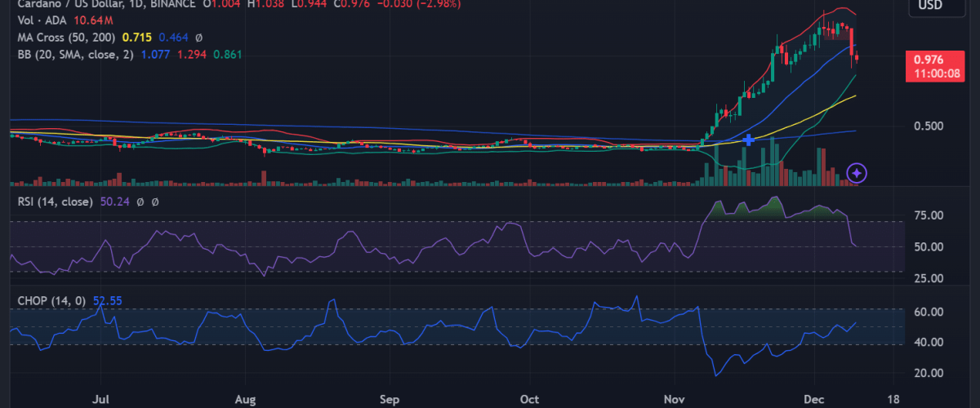This screenshot has width=980, height=408.
Task: Click the yellow 0.715 MA value
Action: tap(136, 38)
